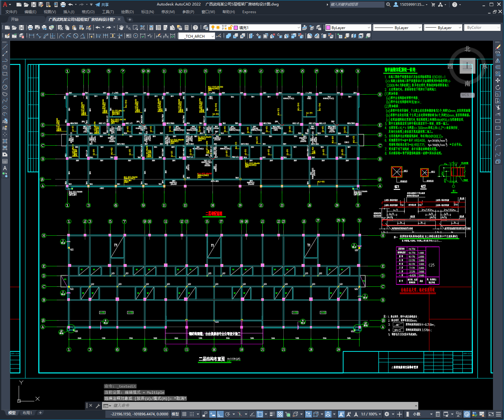Select the Polygon tool in draw toolbar
This screenshot has height=420, width=504.
5,67
